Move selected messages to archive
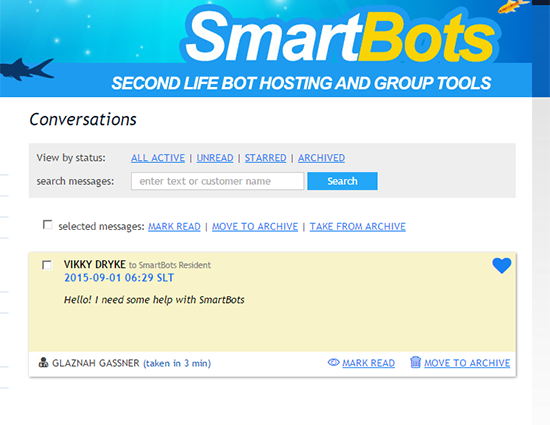 coord(255,227)
